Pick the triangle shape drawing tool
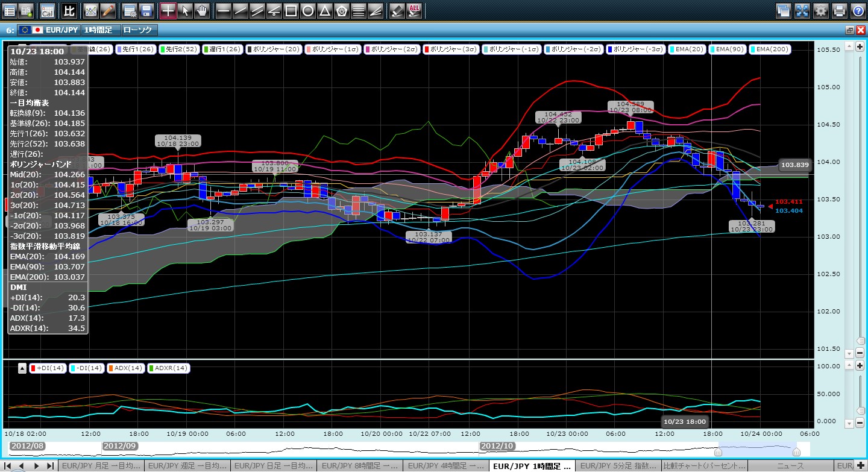This screenshot has width=868, height=472. (x=324, y=10)
